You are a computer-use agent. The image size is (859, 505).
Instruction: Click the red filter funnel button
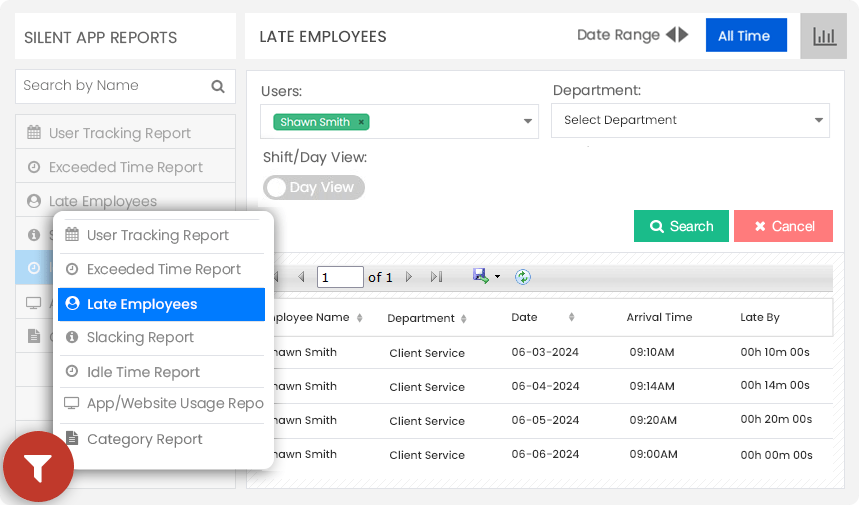click(x=38, y=467)
